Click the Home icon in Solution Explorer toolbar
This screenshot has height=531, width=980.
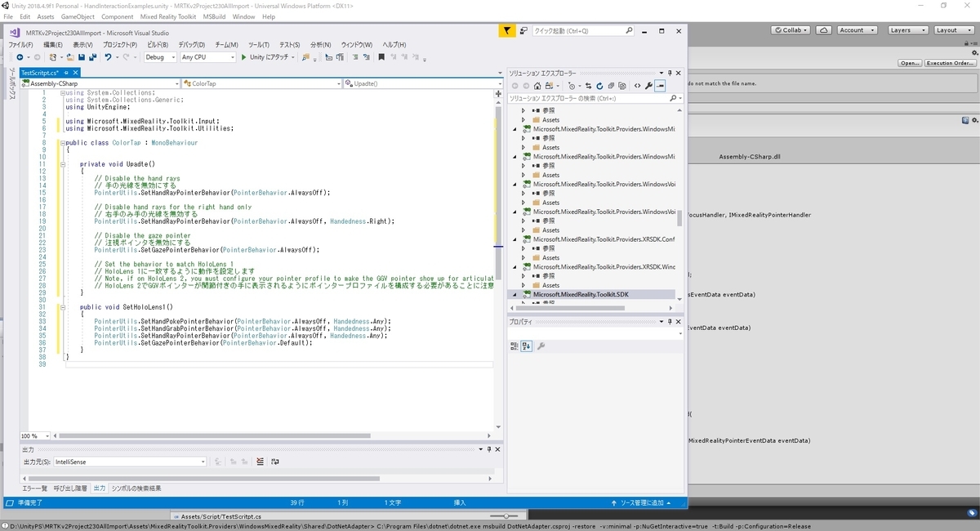(537, 86)
